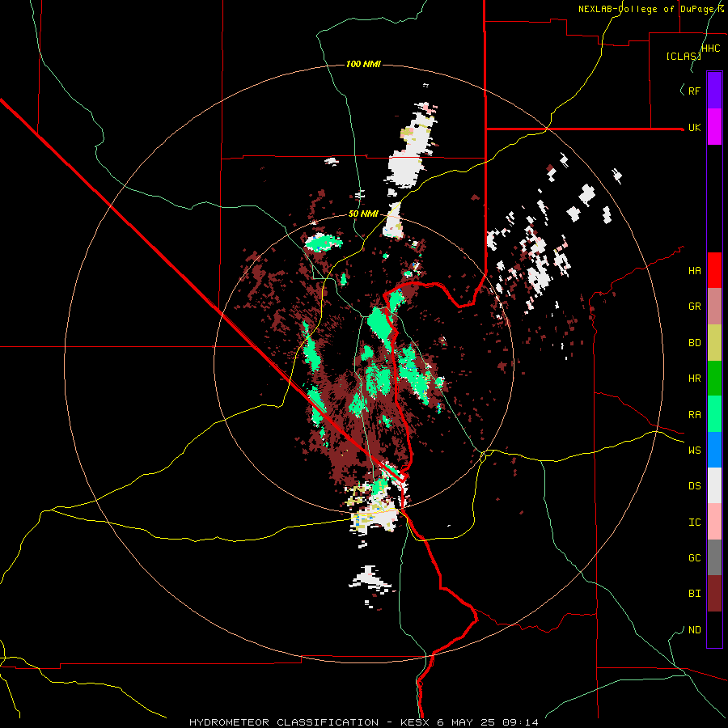Select the light pink IC legend swatch

click(714, 522)
